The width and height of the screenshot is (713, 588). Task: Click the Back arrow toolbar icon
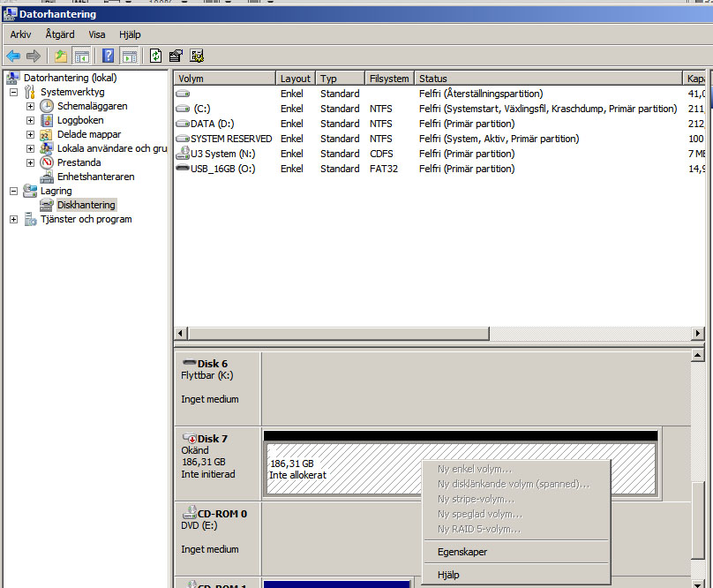point(13,57)
